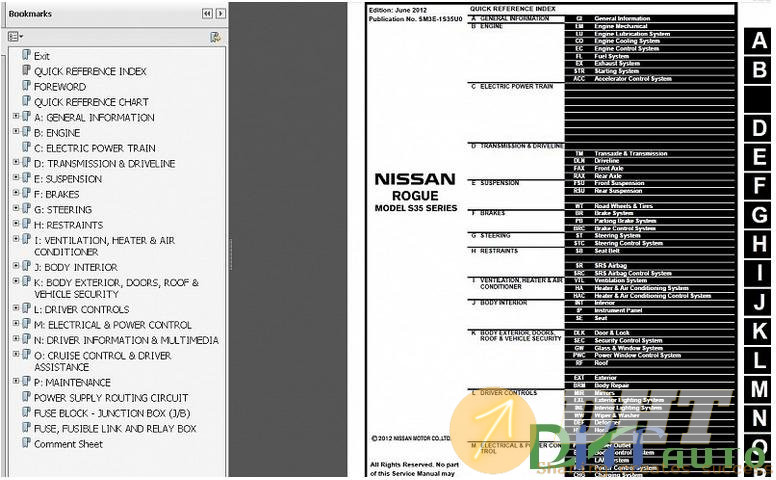776x480 pixels.
Task: Open the QUICK REFERENCE CHART bookmark
Action: pos(91,102)
